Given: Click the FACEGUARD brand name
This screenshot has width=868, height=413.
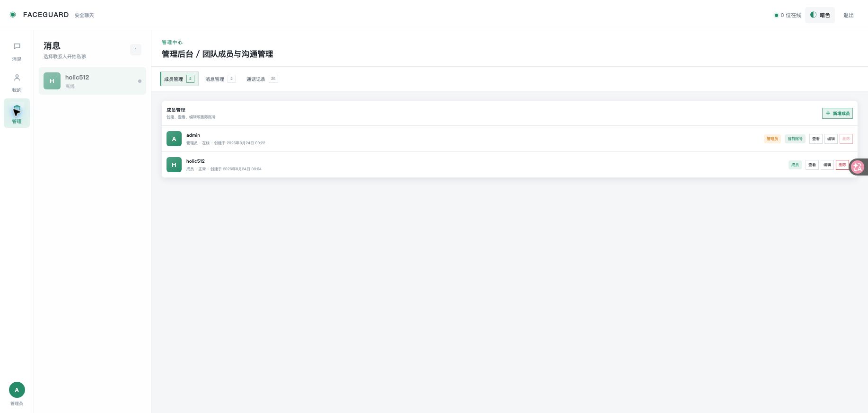Looking at the screenshot, I should pos(46,15).
